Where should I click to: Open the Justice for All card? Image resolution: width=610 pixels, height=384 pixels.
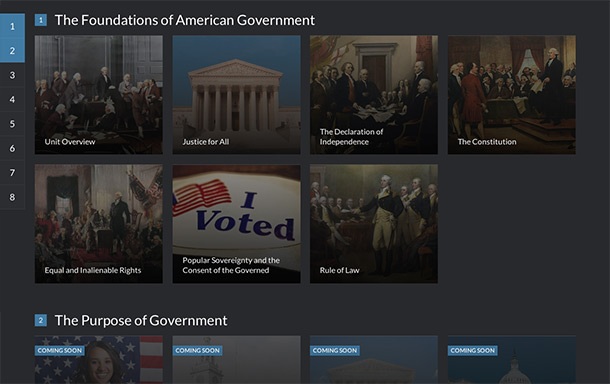237,95
